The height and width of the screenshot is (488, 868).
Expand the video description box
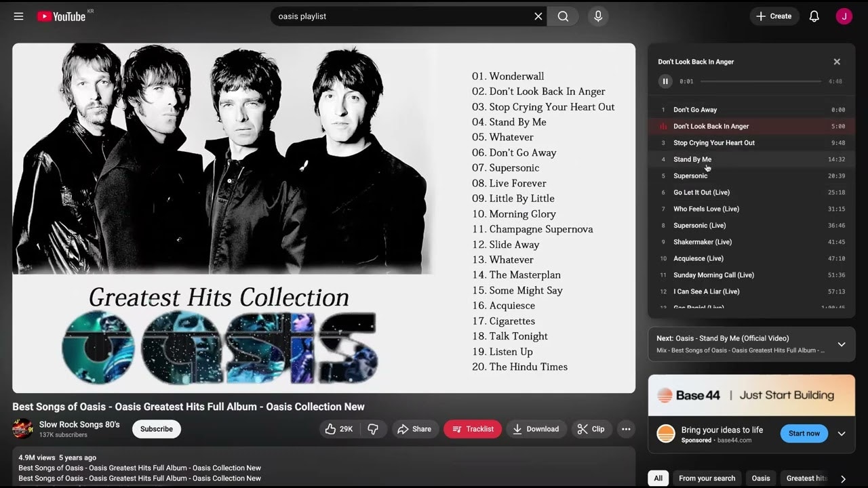pyautogui.click(x=324, y=467)
